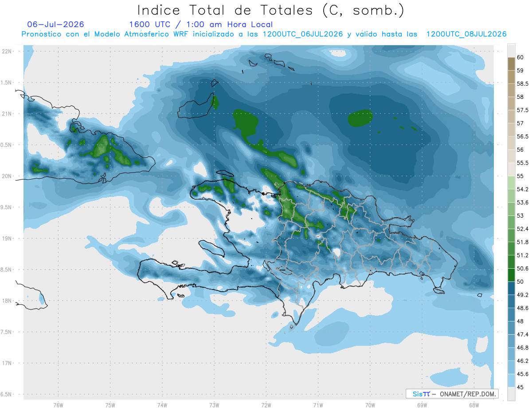Select the dark blue swatch between 49.2 and 50
The width and height of the screenshot is (532, 411).
511,288
